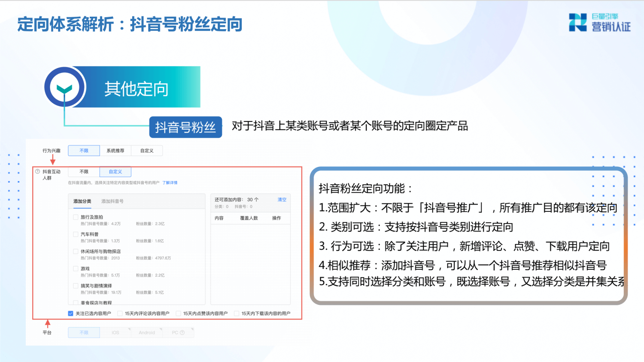Click the 抖音粉丝定向功能 heading
This screenshot has width=644, height=362.
[365, 188]
